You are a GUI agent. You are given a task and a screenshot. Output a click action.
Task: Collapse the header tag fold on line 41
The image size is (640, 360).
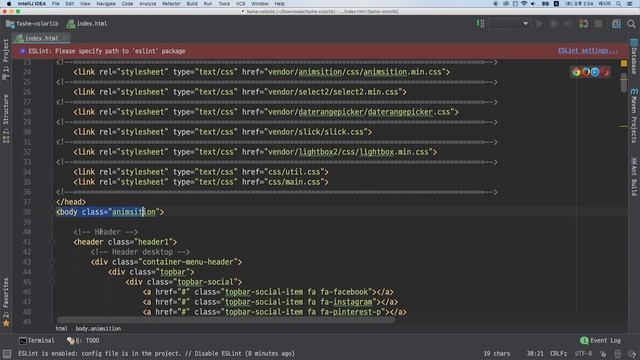click(52, 242)
